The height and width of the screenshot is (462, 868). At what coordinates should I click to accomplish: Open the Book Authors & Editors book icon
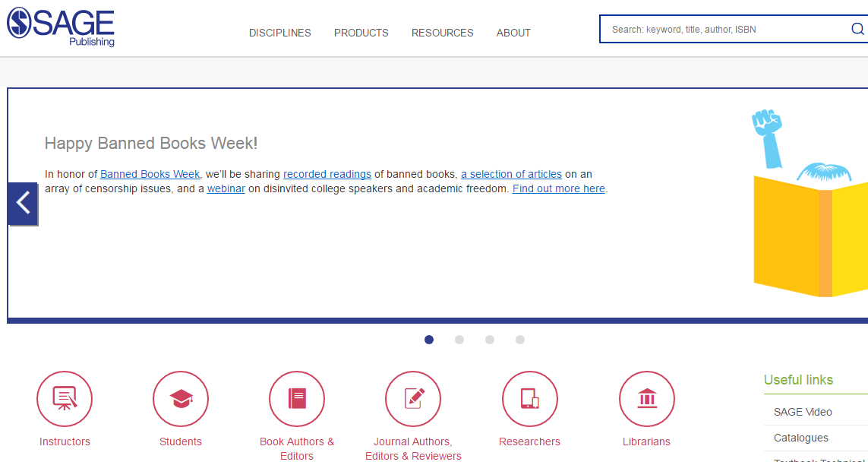point(297,399)
